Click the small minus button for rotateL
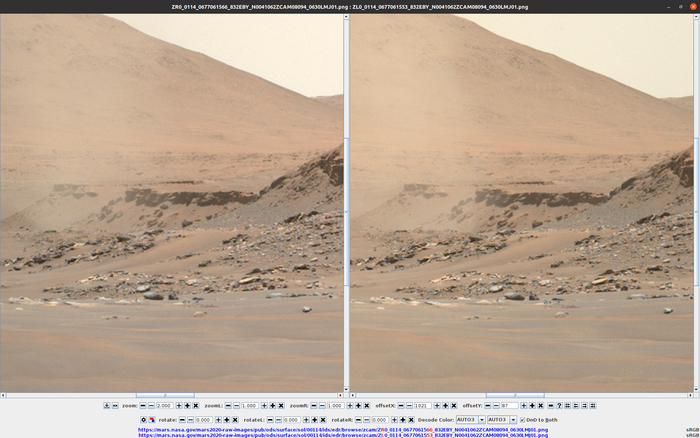This screenshot has height=438, width=700. pyautogui.click(x=279, y=420)
